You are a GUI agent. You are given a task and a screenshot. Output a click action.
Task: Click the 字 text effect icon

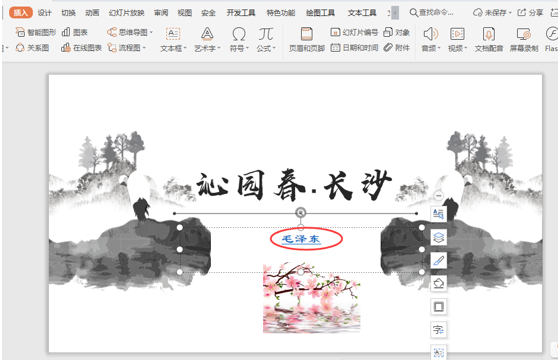point(438,330)
